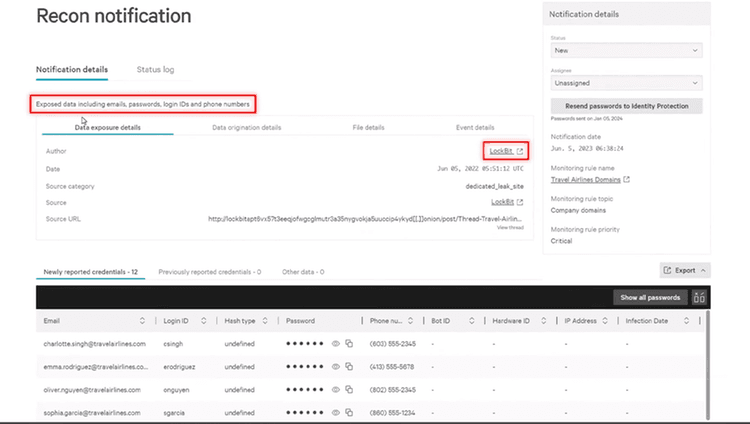This screenshot has width=750, height=424.
Task: Reveal charlotte.singh's password with the eye icon
Action: click(336, 343)
